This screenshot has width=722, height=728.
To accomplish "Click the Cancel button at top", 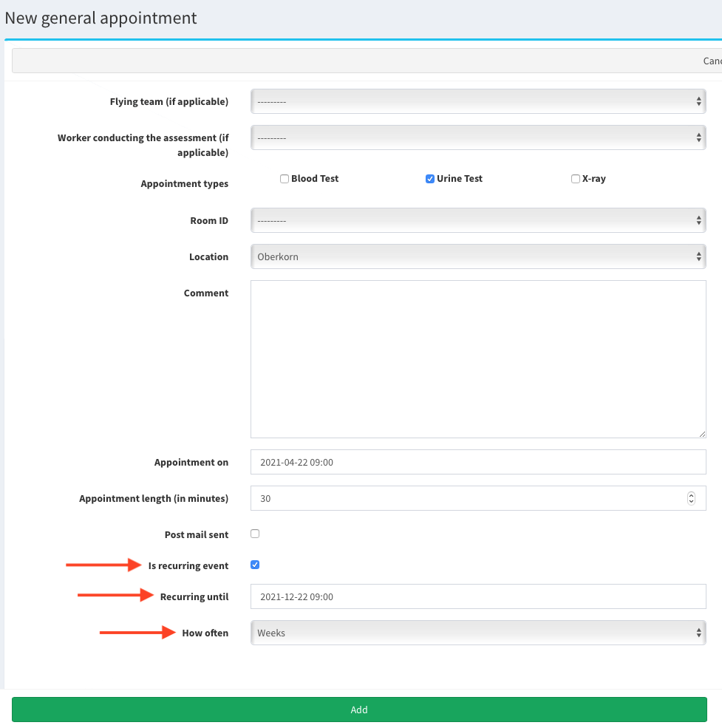I will click(x=712, y=61).
